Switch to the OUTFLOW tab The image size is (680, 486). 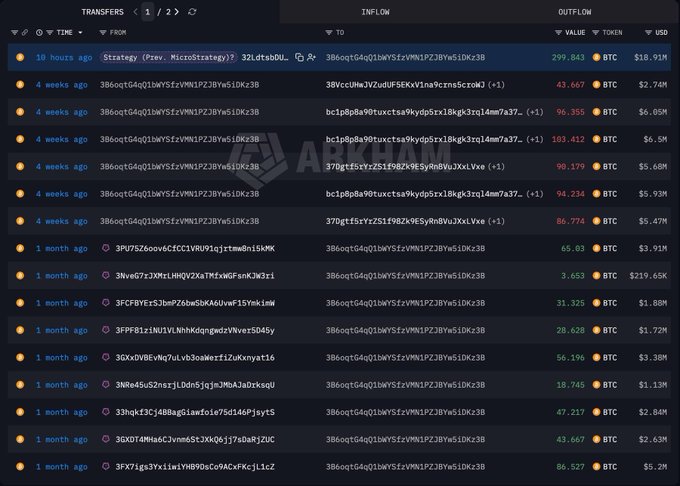575,12
